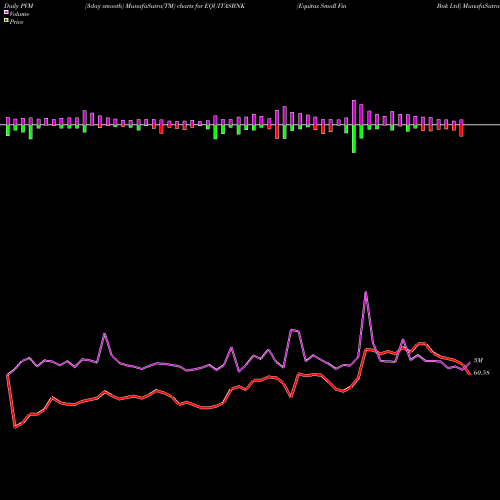Click the longest green bar below the axis
The image size is (500, 500).
coord(354,139)
